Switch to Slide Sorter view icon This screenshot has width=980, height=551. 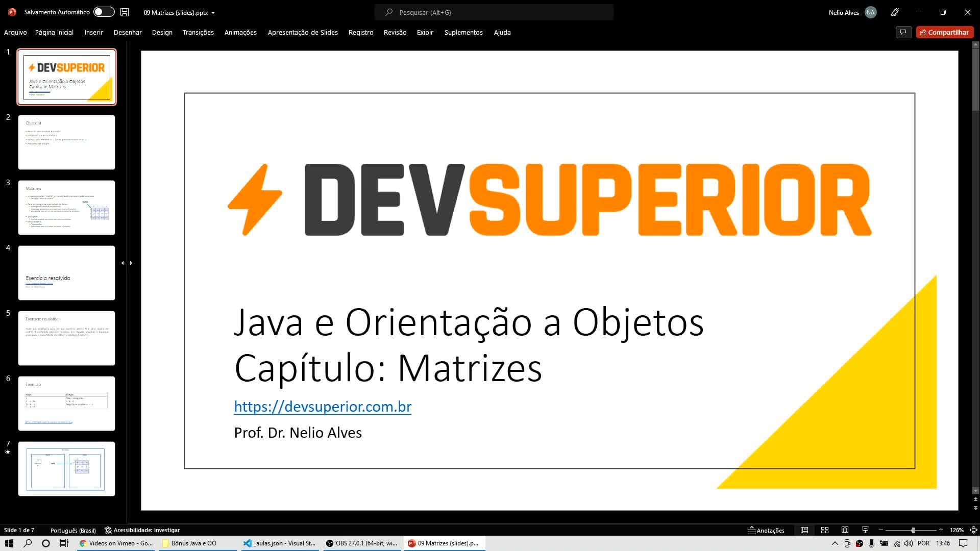tap(825, 530)
